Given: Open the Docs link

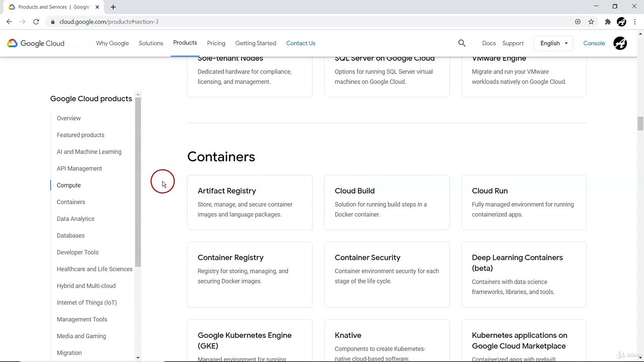Looking at the screenshot, I should coord(489,43).
